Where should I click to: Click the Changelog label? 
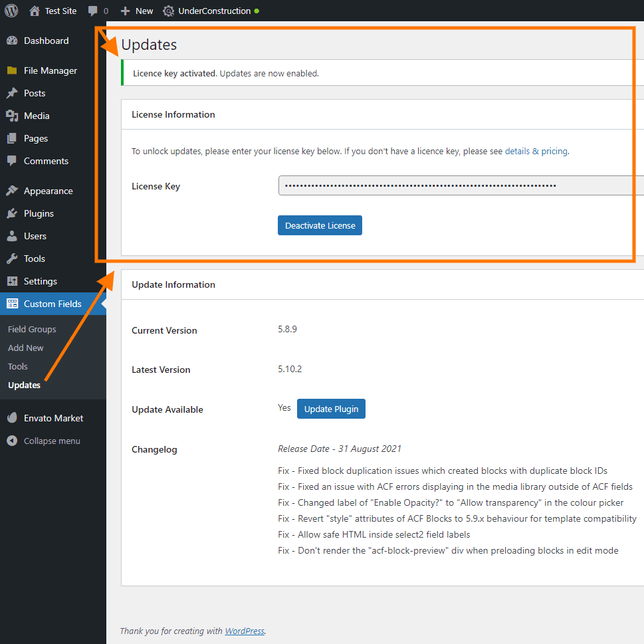[x=154, y=450]
